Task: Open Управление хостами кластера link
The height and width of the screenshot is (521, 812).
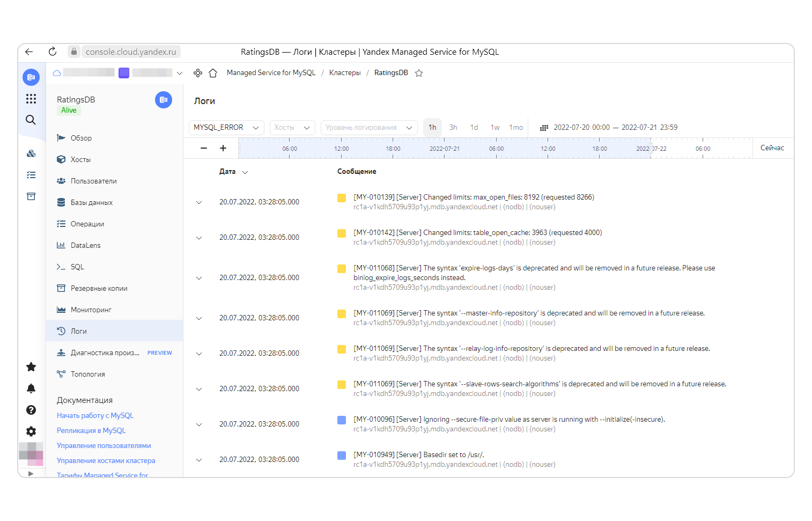Action: [x=106, y=461]
